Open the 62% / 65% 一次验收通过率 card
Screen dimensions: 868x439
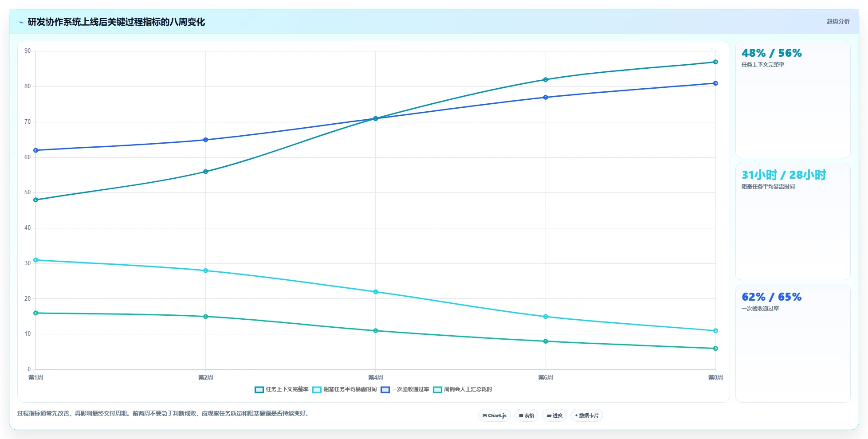click(x=793, y=344)
